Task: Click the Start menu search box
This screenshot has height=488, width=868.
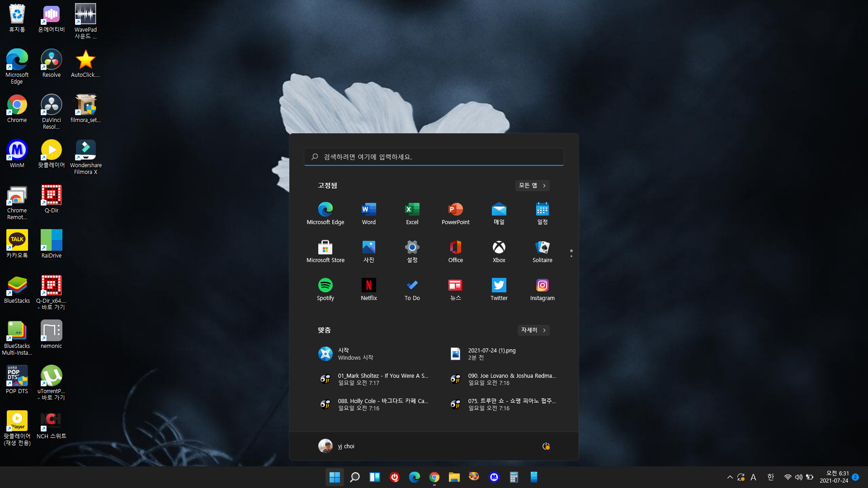Action: [x=434, y=157]
